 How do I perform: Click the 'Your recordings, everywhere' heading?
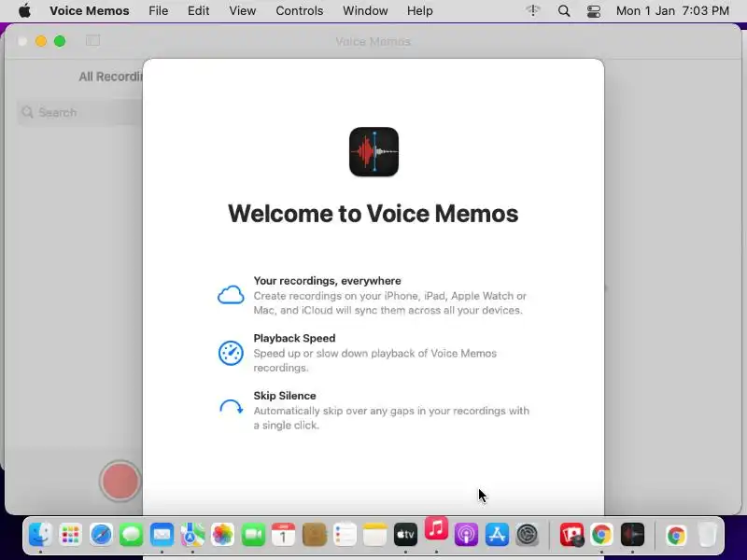[328, 281]
